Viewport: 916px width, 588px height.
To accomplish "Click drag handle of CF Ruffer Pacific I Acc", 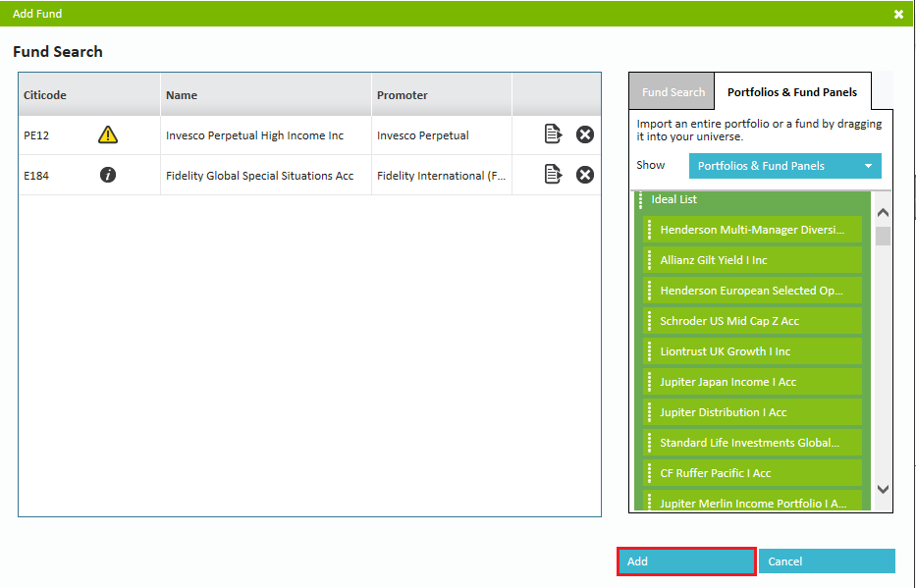I will tap(650, 472).
